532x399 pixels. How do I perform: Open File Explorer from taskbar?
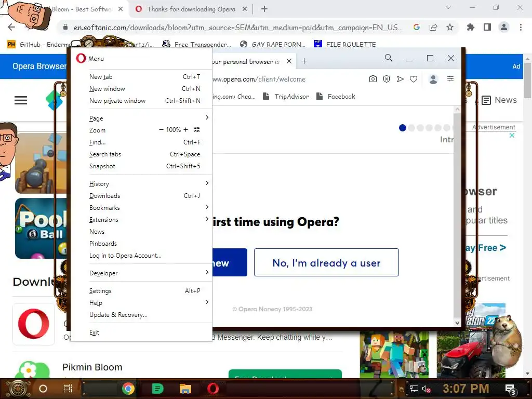coord(185,389)
